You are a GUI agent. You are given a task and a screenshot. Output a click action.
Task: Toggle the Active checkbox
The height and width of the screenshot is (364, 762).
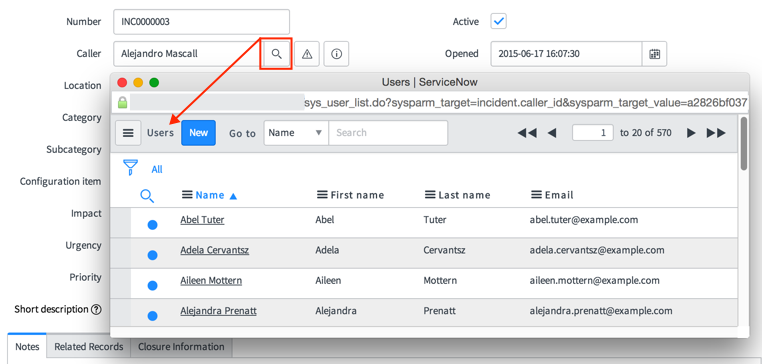coord(499,21)
